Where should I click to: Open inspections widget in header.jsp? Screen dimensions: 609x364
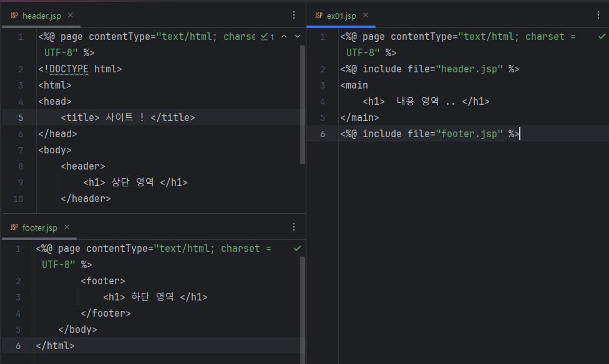click(x=267, y=37)
